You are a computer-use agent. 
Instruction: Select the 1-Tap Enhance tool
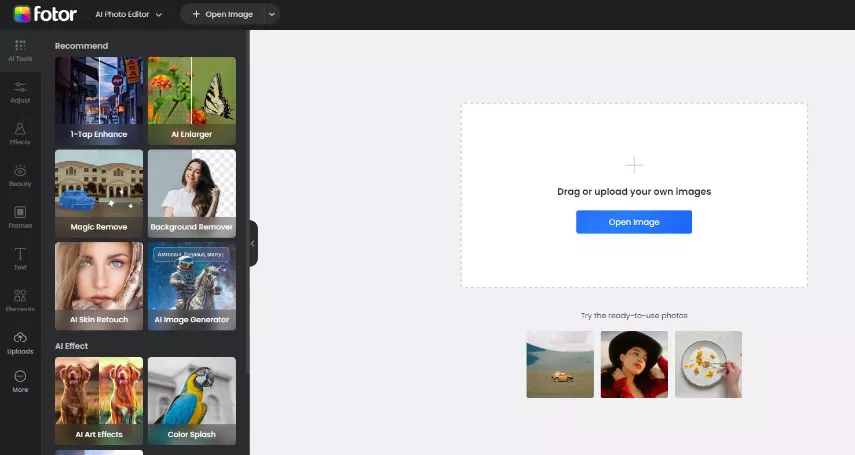click(x=98, y=100)
